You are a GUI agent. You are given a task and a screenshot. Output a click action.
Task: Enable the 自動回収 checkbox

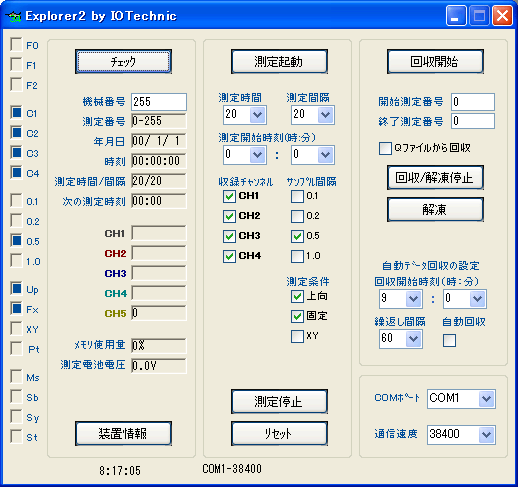[449, 340]
